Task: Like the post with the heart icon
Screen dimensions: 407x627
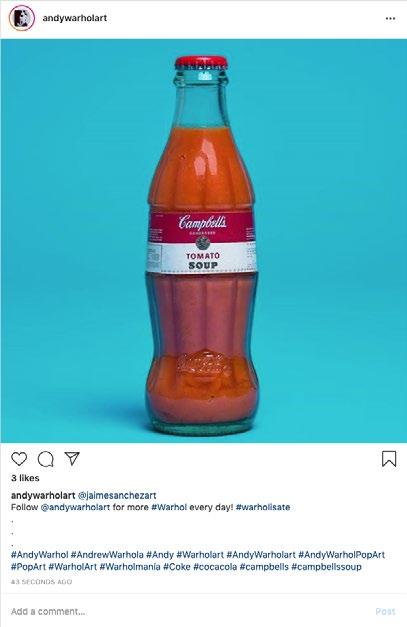Action: (19, 459)
